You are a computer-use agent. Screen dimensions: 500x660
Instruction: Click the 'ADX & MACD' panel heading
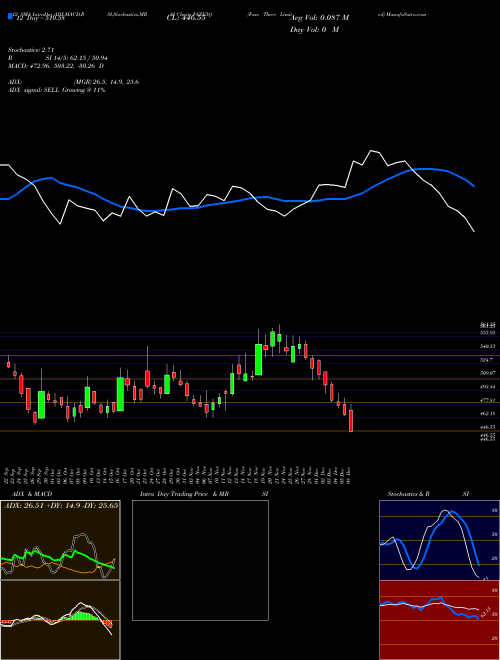coord(32,494)
